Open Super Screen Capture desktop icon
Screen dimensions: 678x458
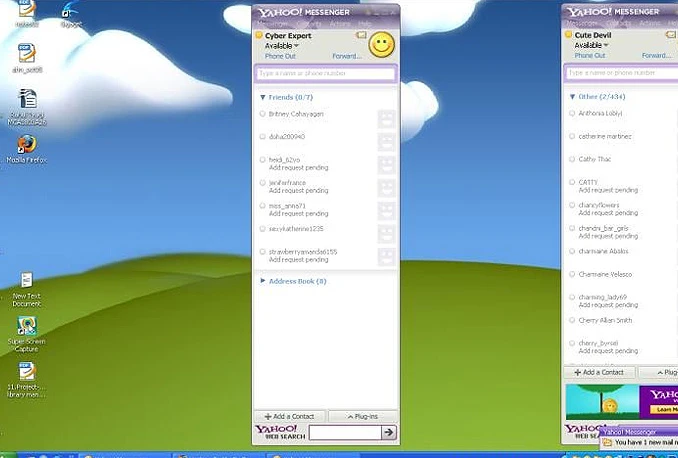[x=27, y=334]
